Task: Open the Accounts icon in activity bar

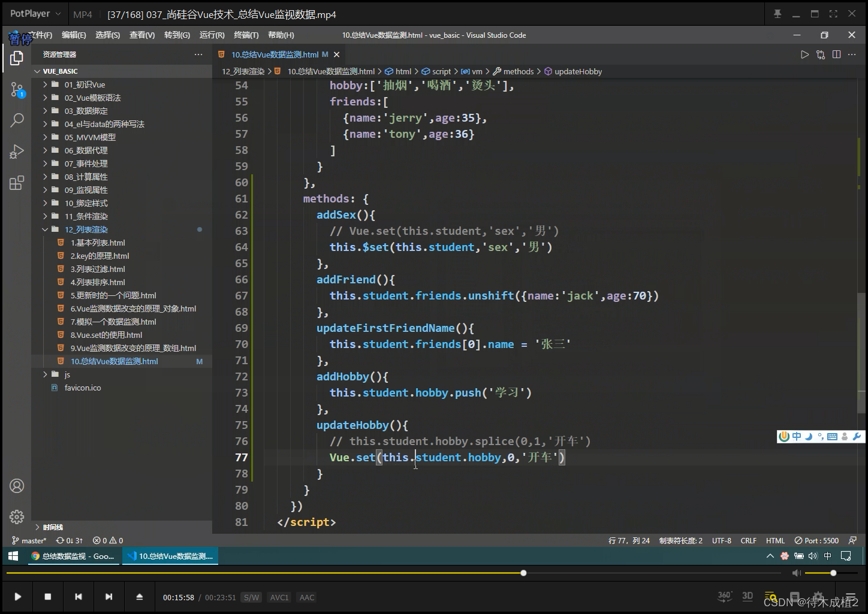Action: [x=17, y=486]
